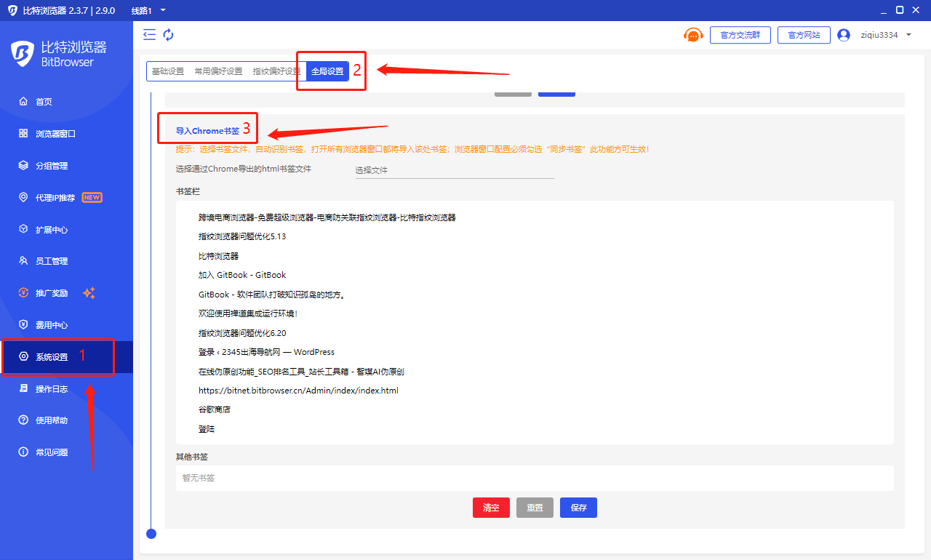Click the 选择文件 file input field
Viewport: 931px width, 560px height.
click(454, 170)
